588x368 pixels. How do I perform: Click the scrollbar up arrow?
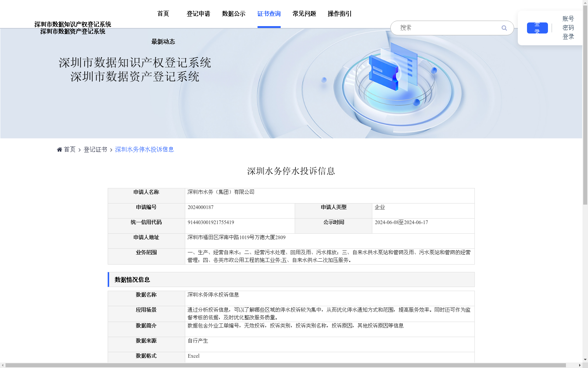[585, 3]
